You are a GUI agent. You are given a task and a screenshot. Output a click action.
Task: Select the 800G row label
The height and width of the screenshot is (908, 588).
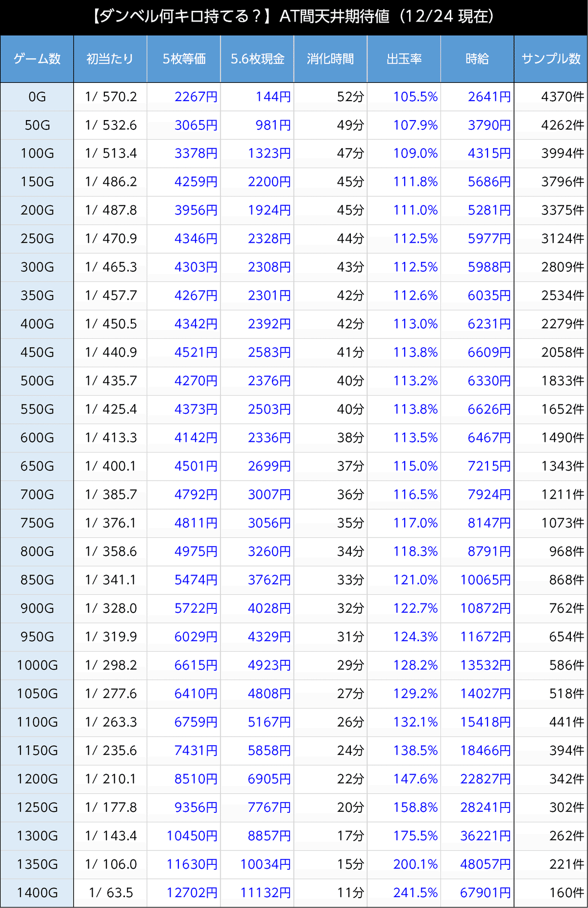click(x=37, y=552)
